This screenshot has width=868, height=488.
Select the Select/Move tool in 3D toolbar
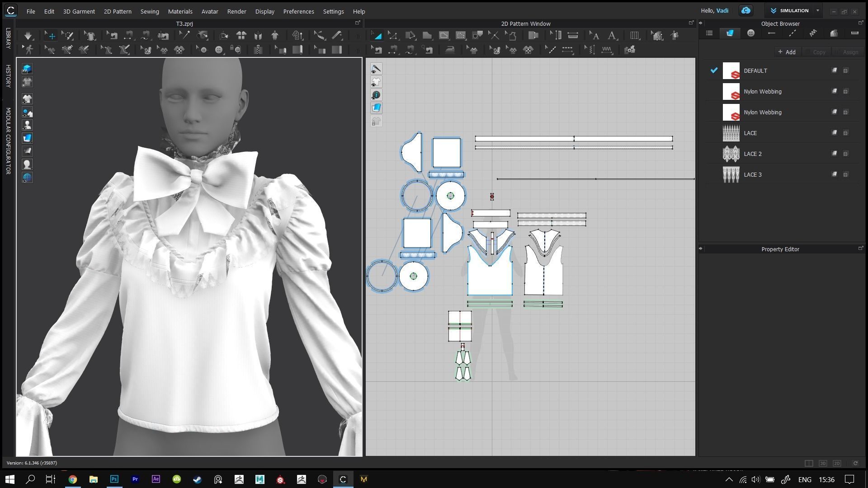pos(51,35)
